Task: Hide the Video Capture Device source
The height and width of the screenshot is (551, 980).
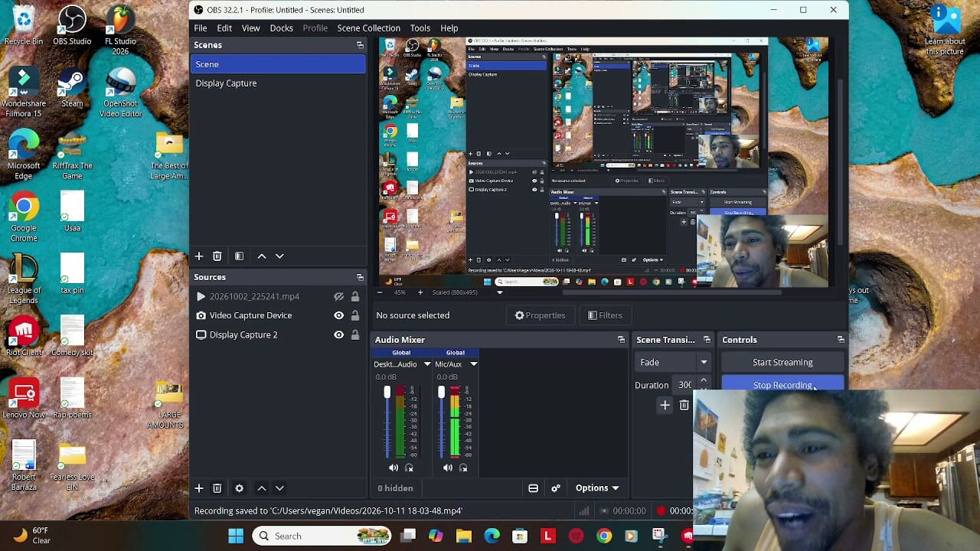Action: click(338, 315)
